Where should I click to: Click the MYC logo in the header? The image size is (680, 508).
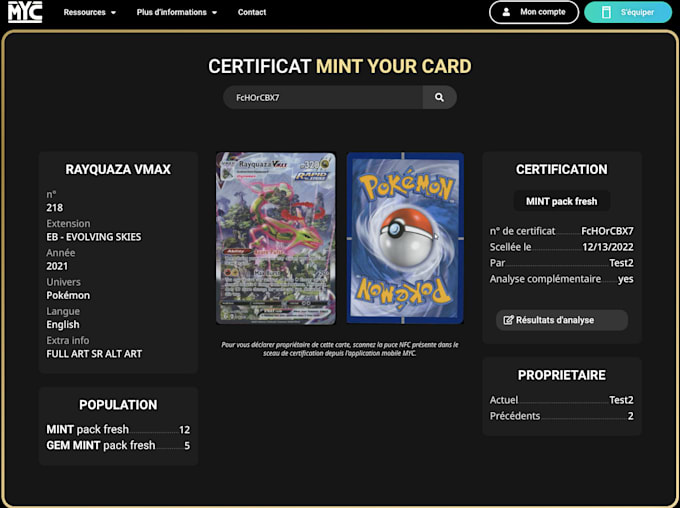pos(25,12)
